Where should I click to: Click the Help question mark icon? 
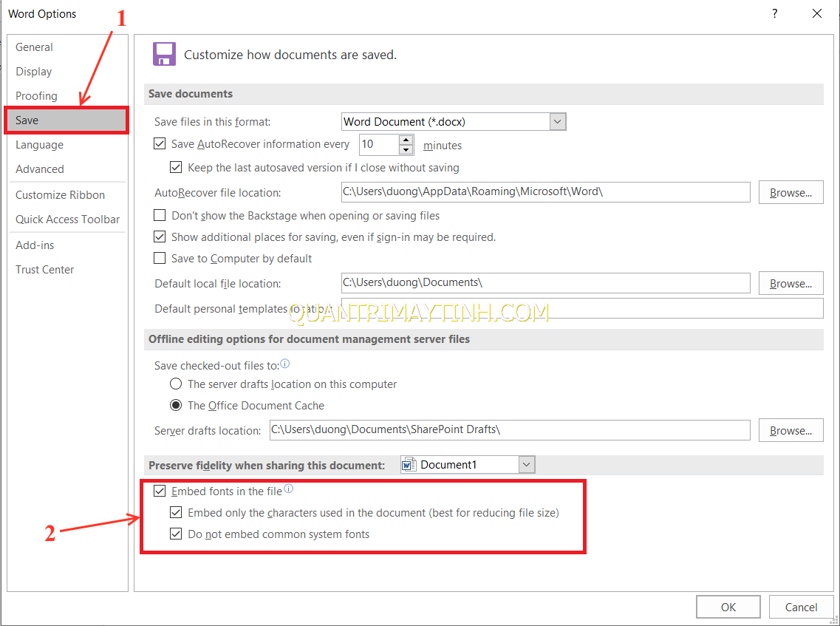pos(775,13)
